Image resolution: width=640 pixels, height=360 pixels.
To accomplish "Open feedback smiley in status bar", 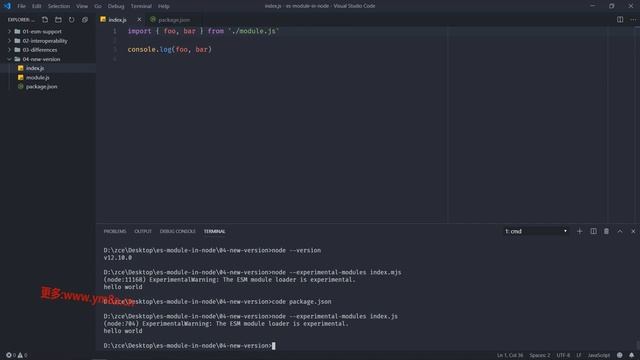I will tap(620, 355).
